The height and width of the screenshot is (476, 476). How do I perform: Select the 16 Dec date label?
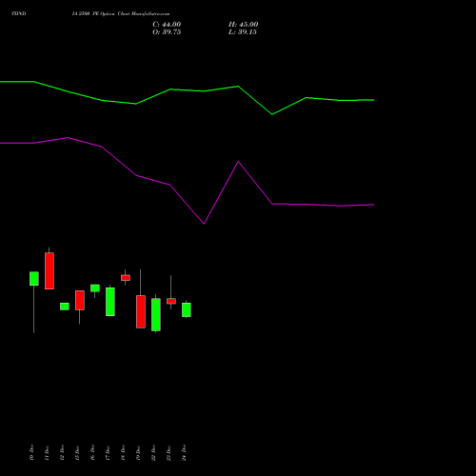(x=92, y=452)
